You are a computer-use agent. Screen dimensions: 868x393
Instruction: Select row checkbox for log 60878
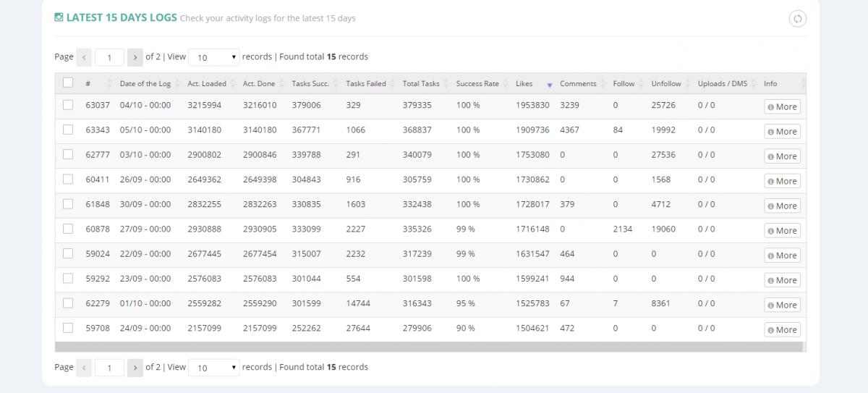tap(68, 229)
